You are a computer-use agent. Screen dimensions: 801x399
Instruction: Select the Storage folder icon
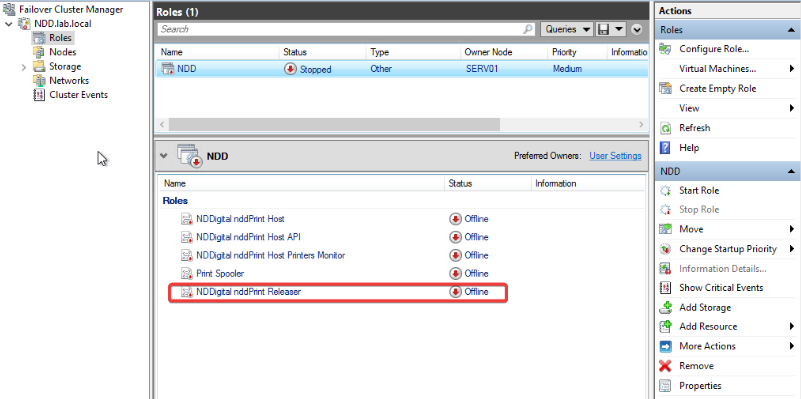pos(39,66)
